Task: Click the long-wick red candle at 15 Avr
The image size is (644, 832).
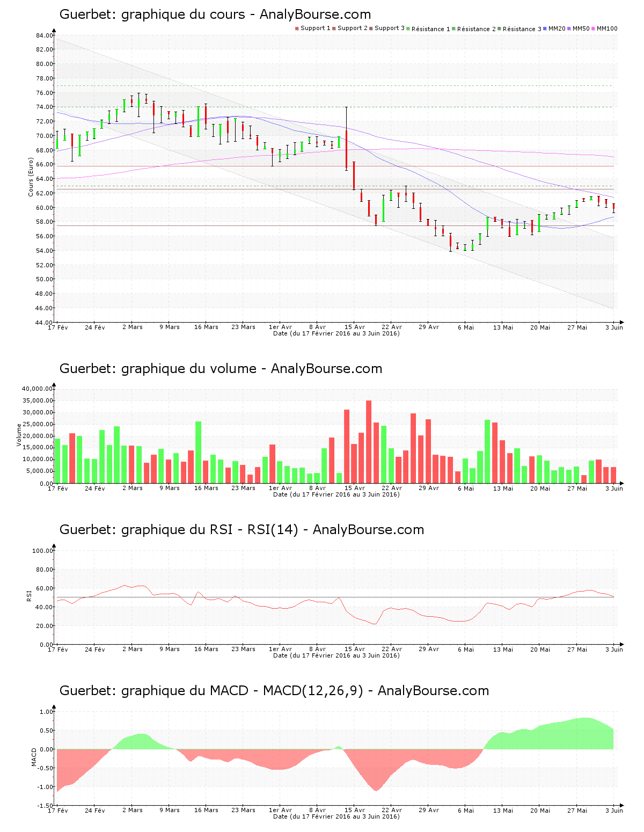Action: tap(347, 139)
